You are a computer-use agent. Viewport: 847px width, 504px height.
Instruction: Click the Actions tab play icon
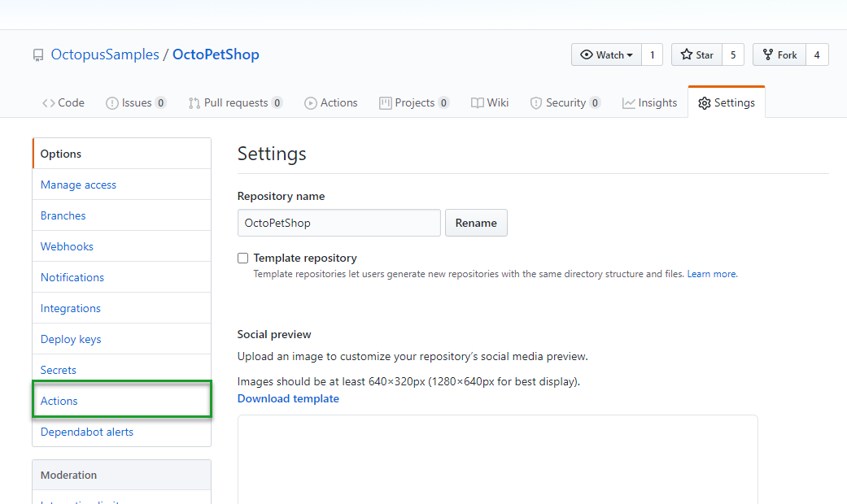(x=311, y=103)
